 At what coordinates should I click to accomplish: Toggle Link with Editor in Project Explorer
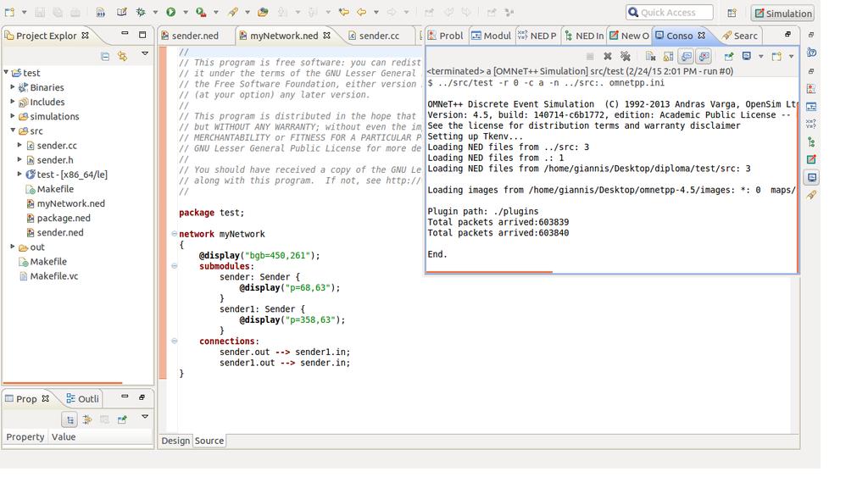pyautogui.click(x=122, y=56)
